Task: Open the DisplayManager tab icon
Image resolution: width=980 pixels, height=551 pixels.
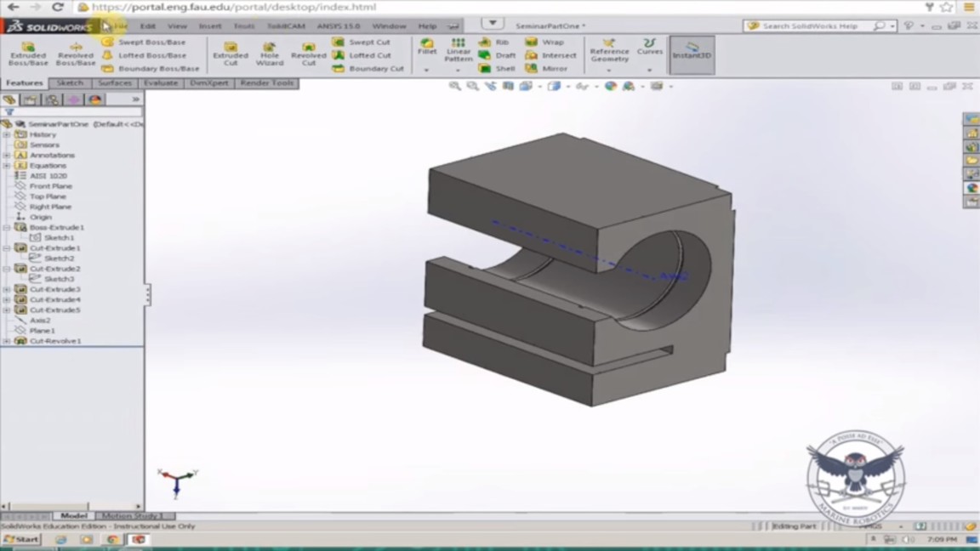Action: click(95, 99)
